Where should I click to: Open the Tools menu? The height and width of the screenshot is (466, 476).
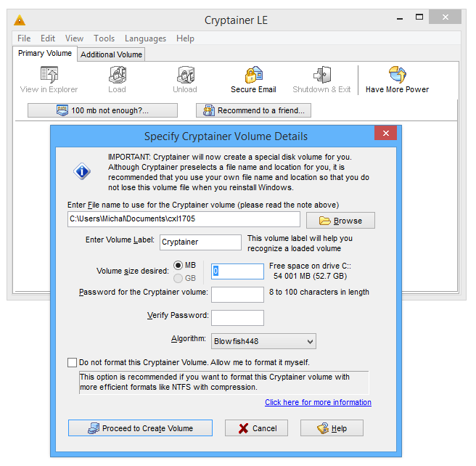pos(104,38)
